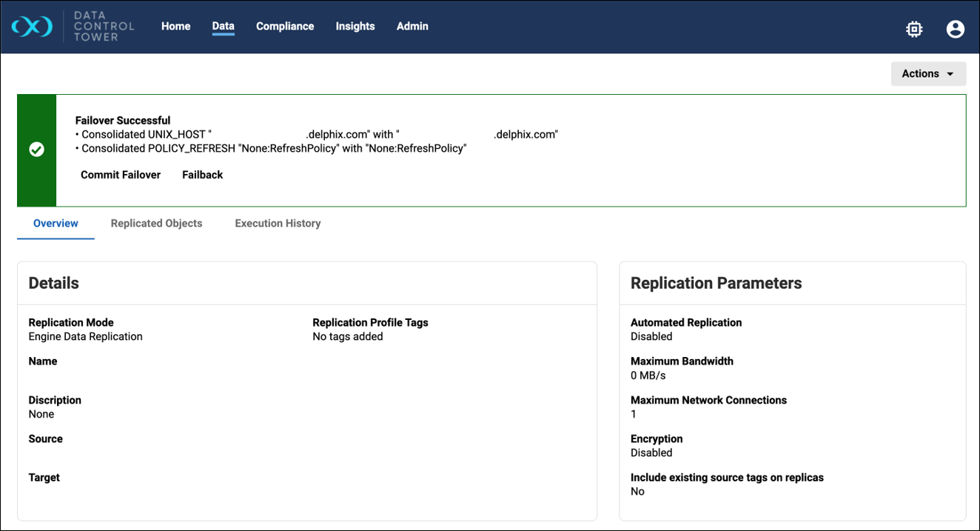
Task: Open the Execution History tab
Action: 278,223
